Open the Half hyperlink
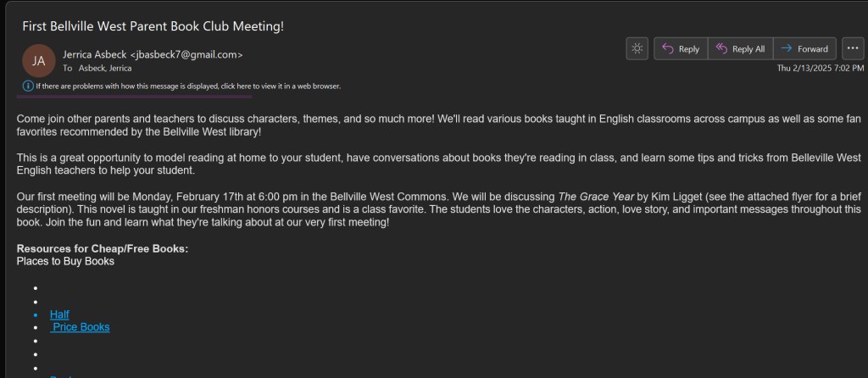The width and height of the screenshot is (868, 378). [x=59, y=314]
